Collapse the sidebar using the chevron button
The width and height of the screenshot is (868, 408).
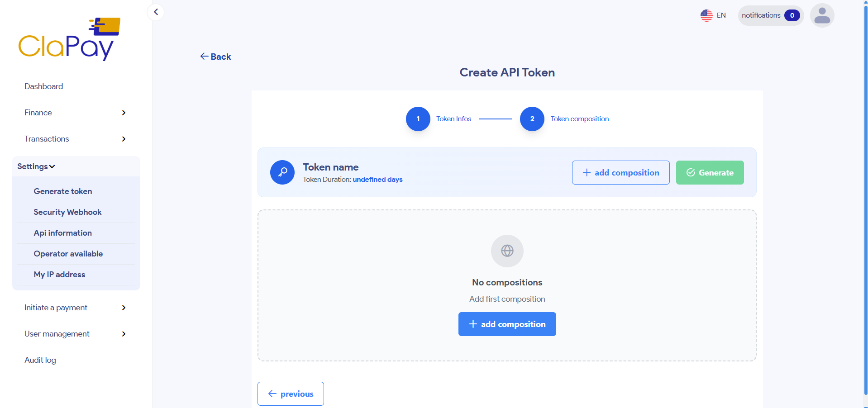pyautogui.click(x=155, y=12)
